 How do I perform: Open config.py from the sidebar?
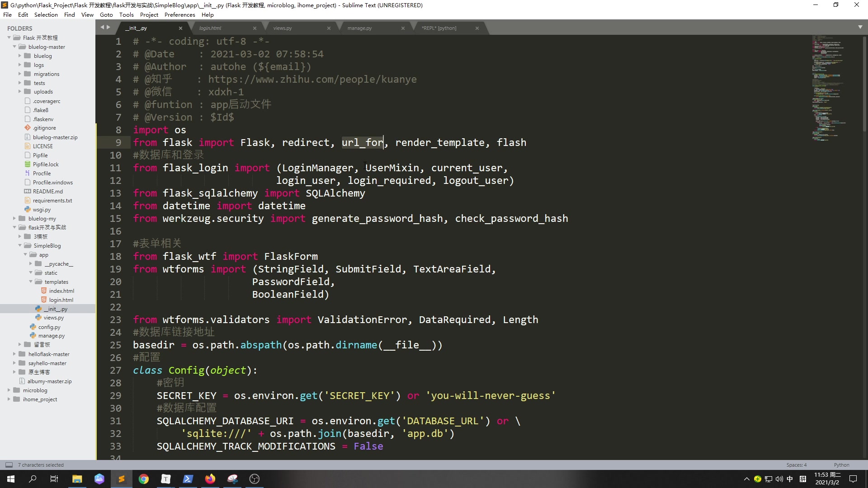pyautogui.click(x=49, y=327)
